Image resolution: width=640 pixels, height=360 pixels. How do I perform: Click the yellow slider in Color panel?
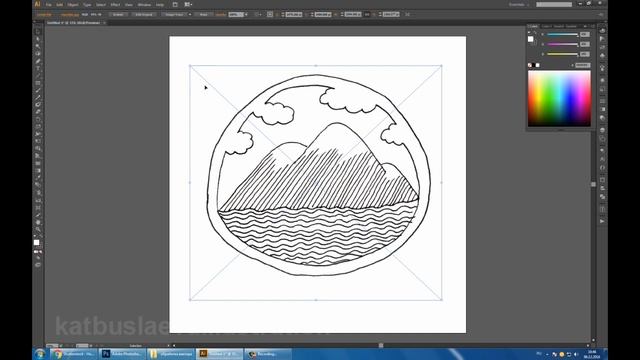[562, 54]
